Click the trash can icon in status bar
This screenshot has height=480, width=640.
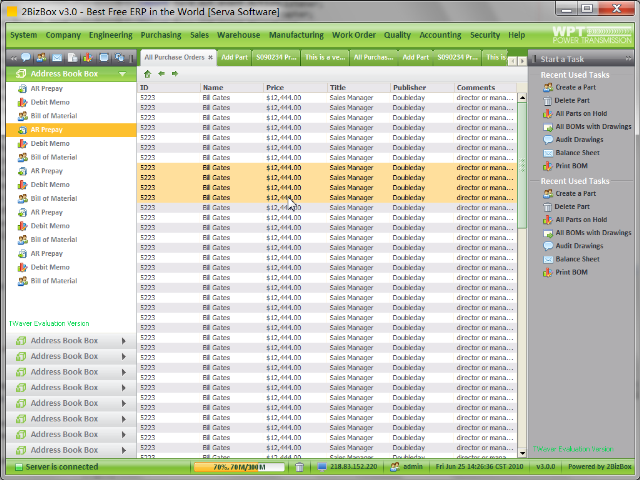click(299, 467)
